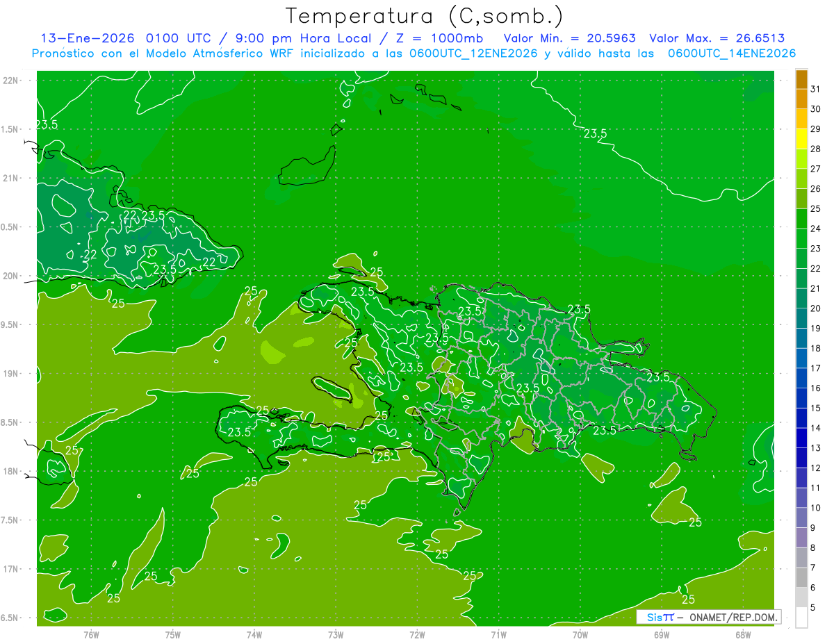
Task: Click the '17N' latitude axis label
Action: (11, 569)
